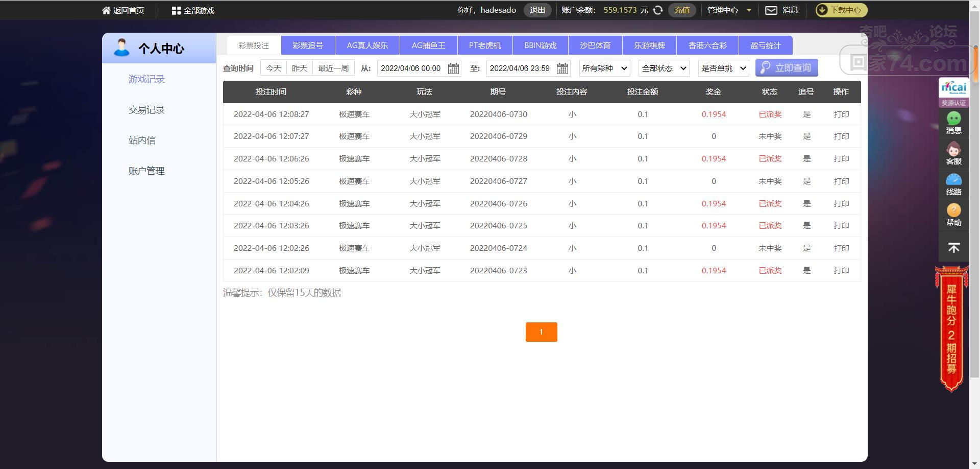Open the 盈亏统计 tab
This screenshot has width=980, height=469.
point(766,45)
